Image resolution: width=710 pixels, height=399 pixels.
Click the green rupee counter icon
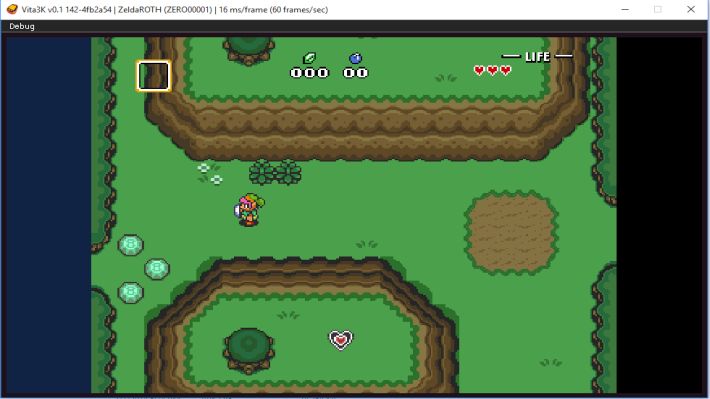pyautogui.click(x=309, y=58)
